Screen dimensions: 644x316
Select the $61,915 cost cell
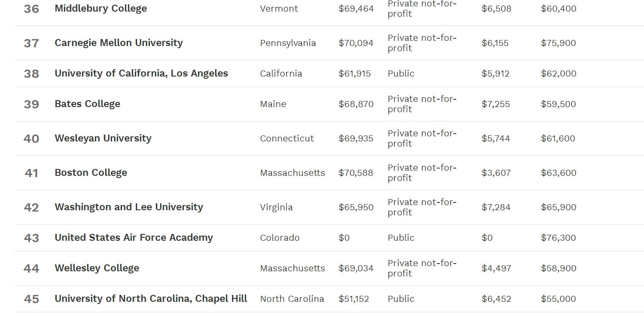click(x=354, y=74)
